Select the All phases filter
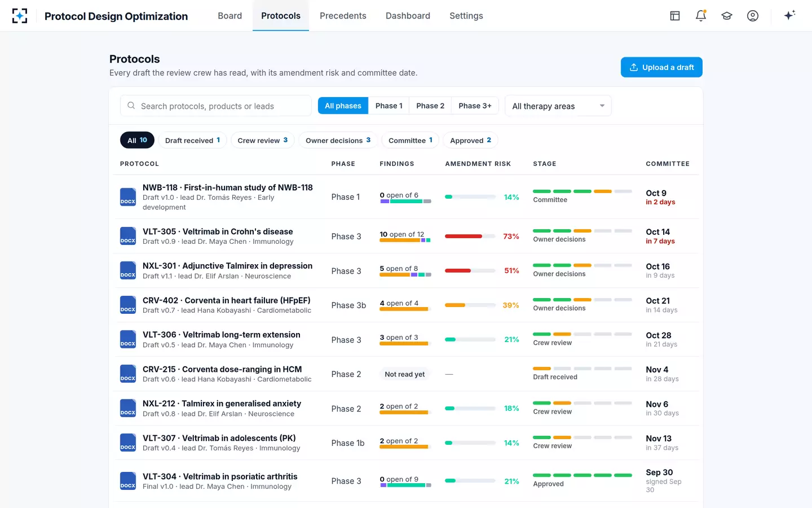The width and height of the screenshot is (812, 508). (x=343, y=106)
